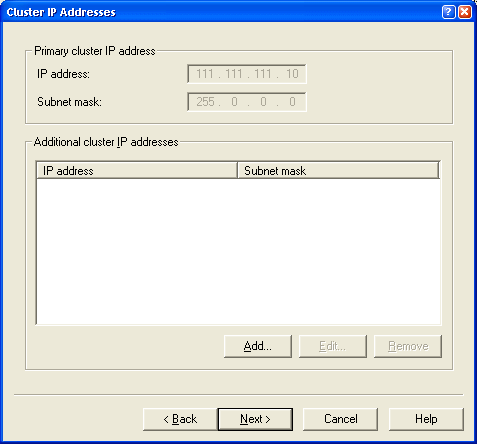Click the Additional cluster IP addresses label

coord(106,142)
